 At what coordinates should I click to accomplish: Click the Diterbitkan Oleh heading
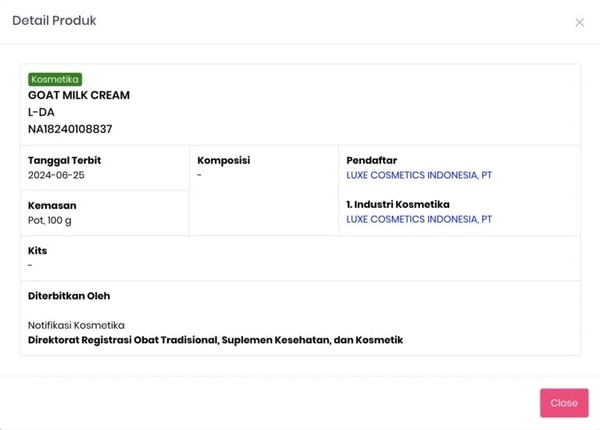point(69,296)
